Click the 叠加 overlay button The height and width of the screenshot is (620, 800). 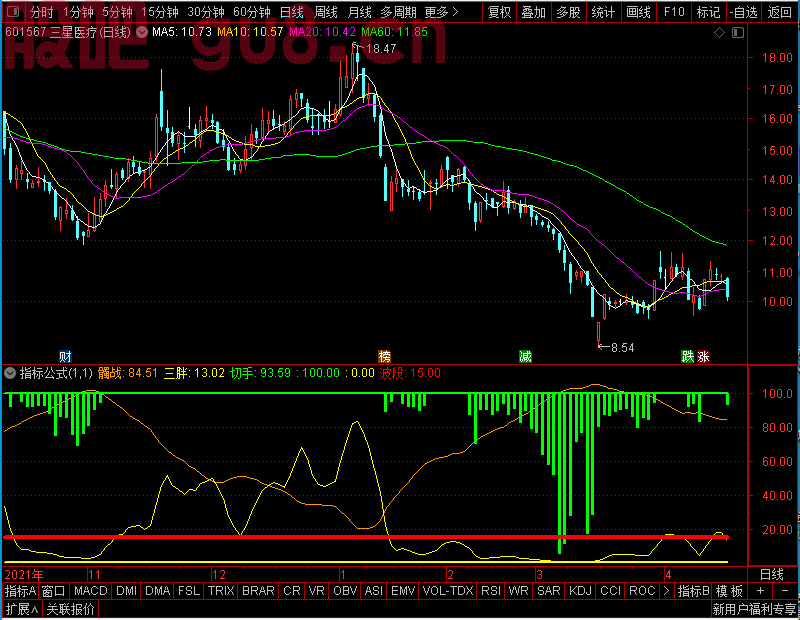534,12
